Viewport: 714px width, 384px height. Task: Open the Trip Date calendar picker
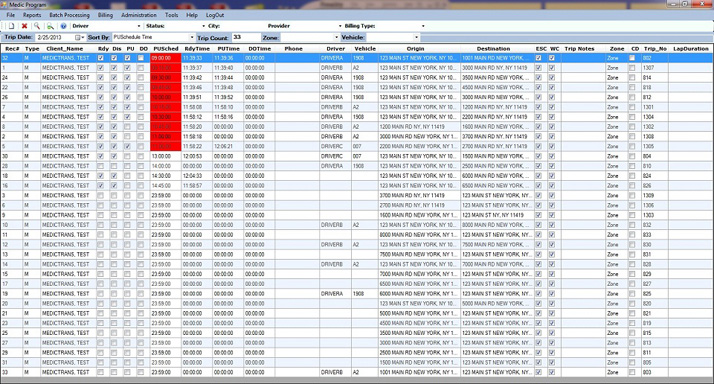(80, 37)
